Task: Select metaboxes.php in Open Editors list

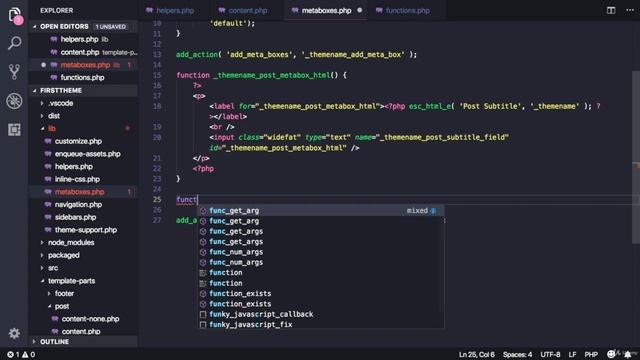Action: (x=84, y=65)
